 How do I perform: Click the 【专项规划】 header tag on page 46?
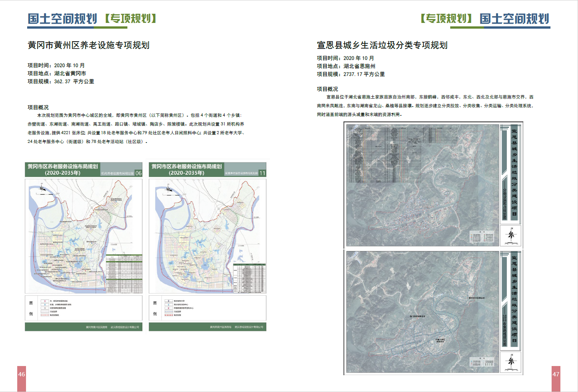pos(130,18)
